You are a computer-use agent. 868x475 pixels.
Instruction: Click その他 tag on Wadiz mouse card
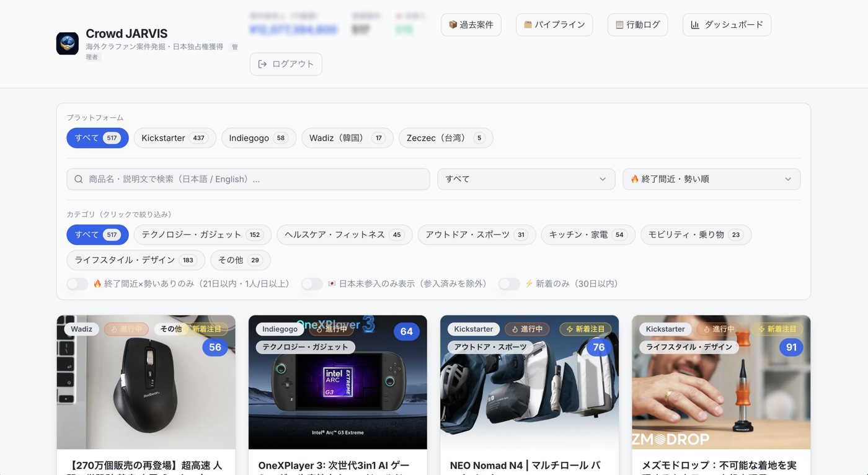[x=171, y=329]
